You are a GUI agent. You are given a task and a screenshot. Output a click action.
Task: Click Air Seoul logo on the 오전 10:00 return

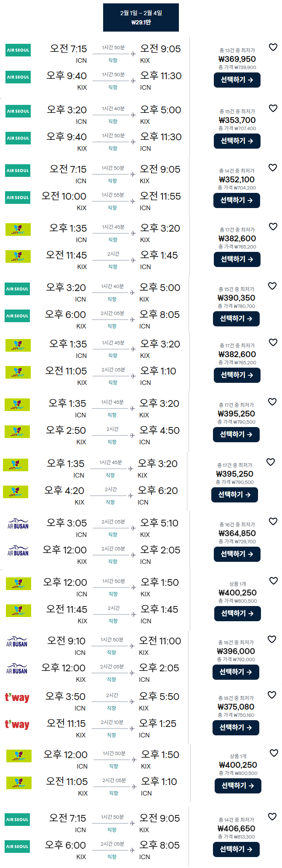pyautogui.click(x=18, y=198)
